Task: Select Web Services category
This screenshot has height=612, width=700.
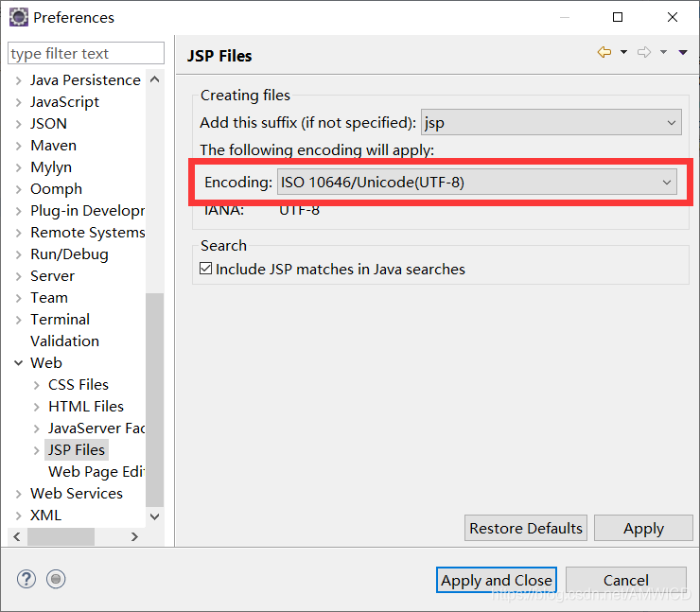Action: 77,493
